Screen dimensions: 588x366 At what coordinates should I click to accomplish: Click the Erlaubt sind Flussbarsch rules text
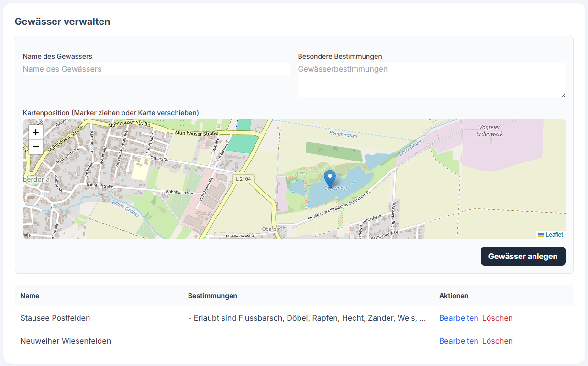click(x=307, y=318)
